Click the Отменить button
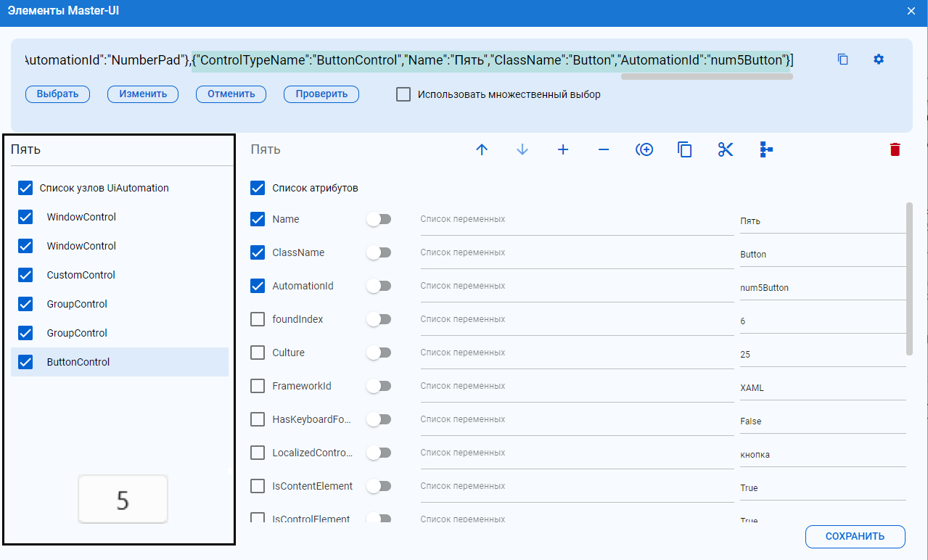The image size is (928, 560). (231, 94)
